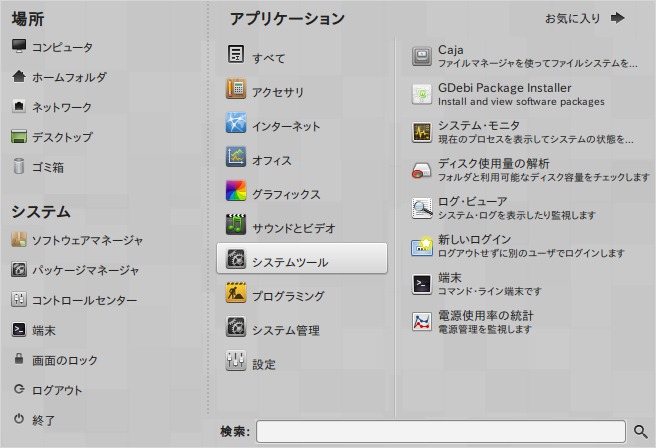Click GDebi Package Installer title text
Viewport: 656px width, 448px height.
(x=505, y=88)
